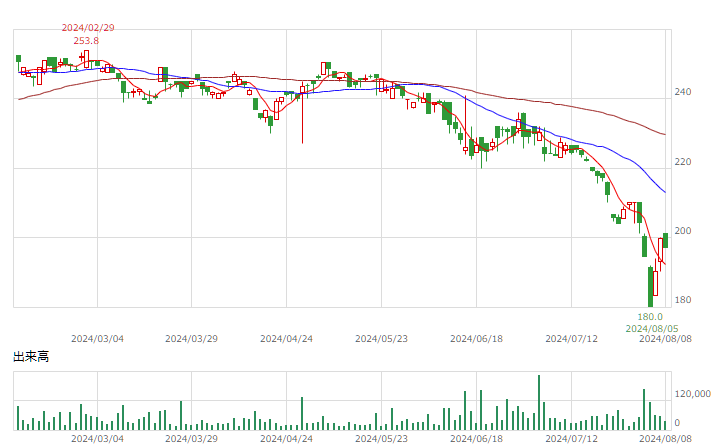718x448 pixels.
Task: Click 2024/05/23 under the volume chart
Action: [x=381, y=438]
